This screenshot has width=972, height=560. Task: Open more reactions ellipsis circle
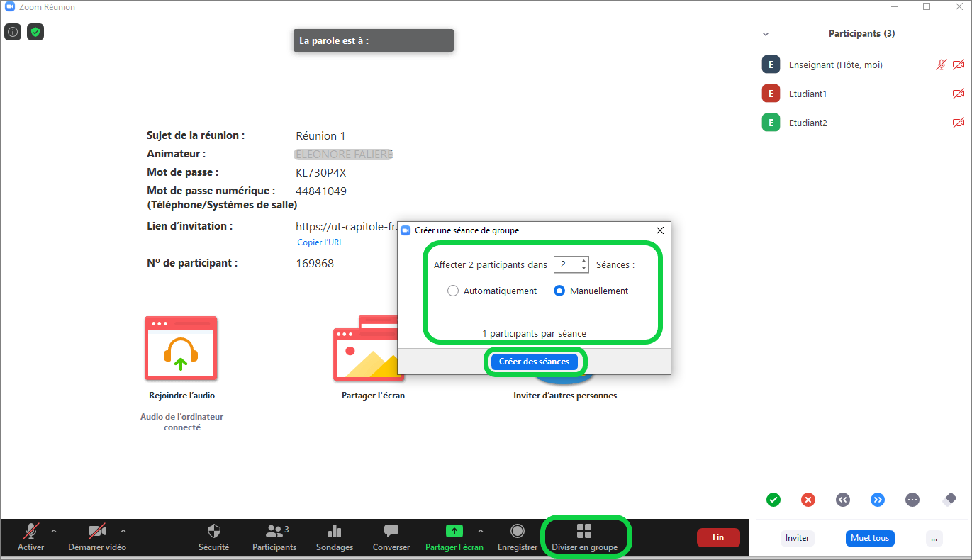click(x=912, y=500)
